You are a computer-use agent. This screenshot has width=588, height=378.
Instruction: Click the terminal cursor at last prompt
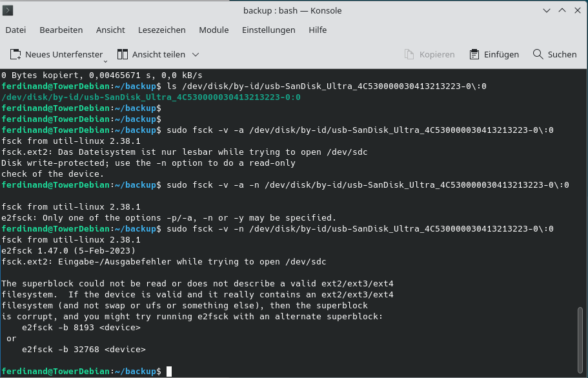(169, 372)
